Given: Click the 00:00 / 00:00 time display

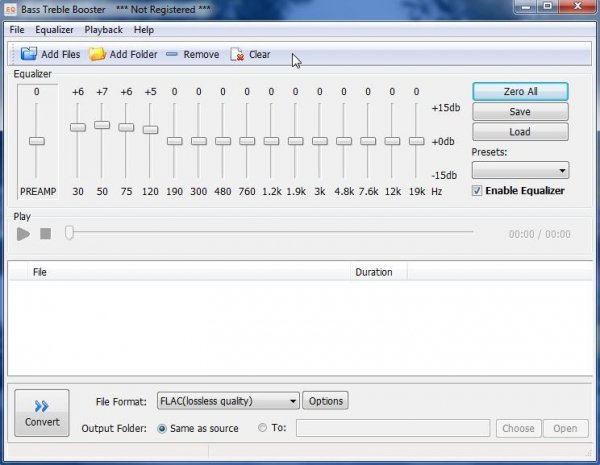Looking at the screenshot, I should 539,234.
